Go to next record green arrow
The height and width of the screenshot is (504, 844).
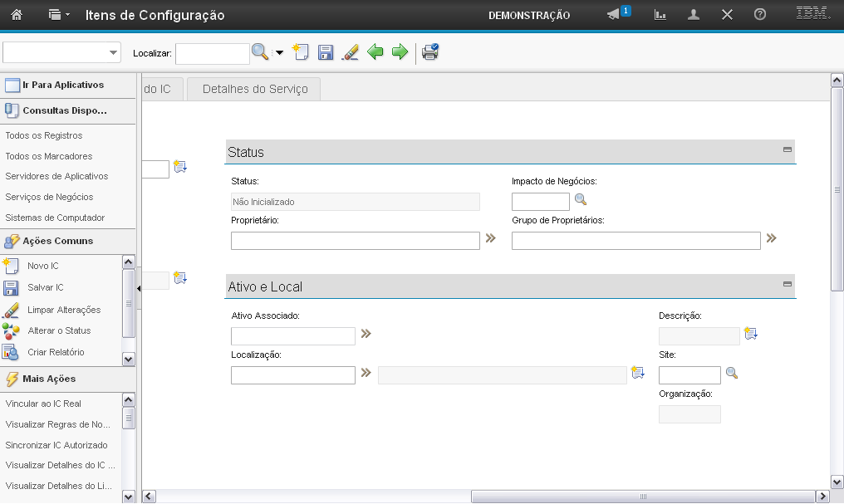pos(400,53)
